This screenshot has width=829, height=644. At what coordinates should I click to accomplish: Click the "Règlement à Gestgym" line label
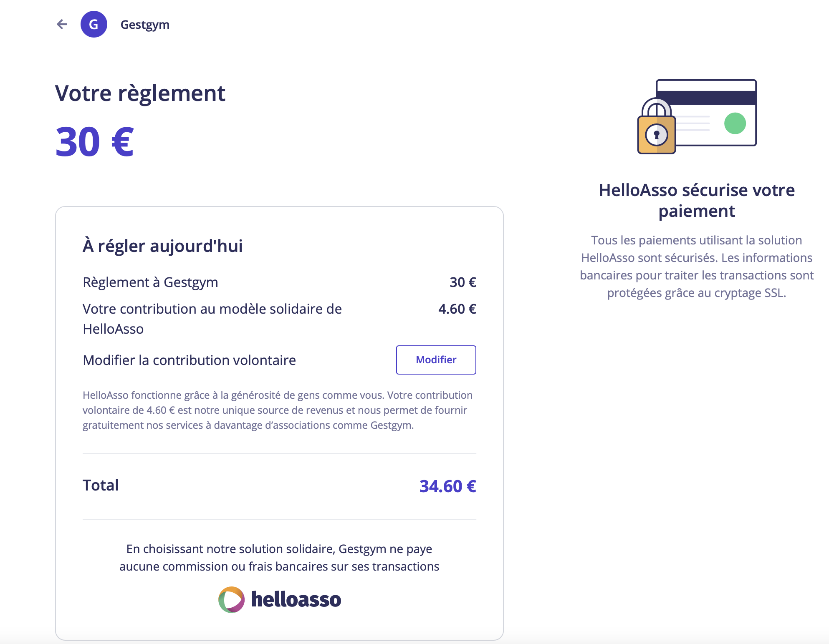click(x=150, y=282)
